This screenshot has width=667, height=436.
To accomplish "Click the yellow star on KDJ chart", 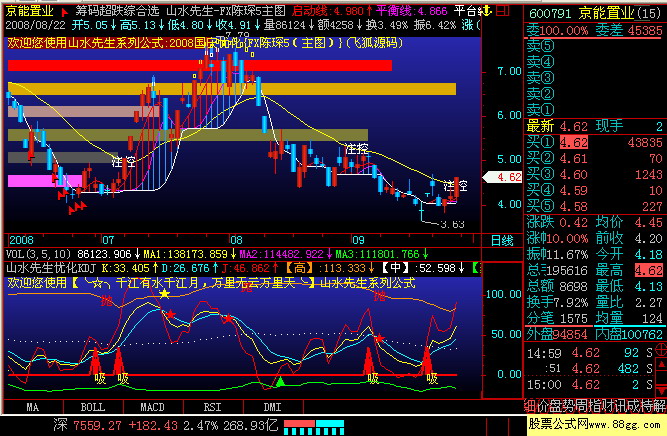I will (164, 294).
